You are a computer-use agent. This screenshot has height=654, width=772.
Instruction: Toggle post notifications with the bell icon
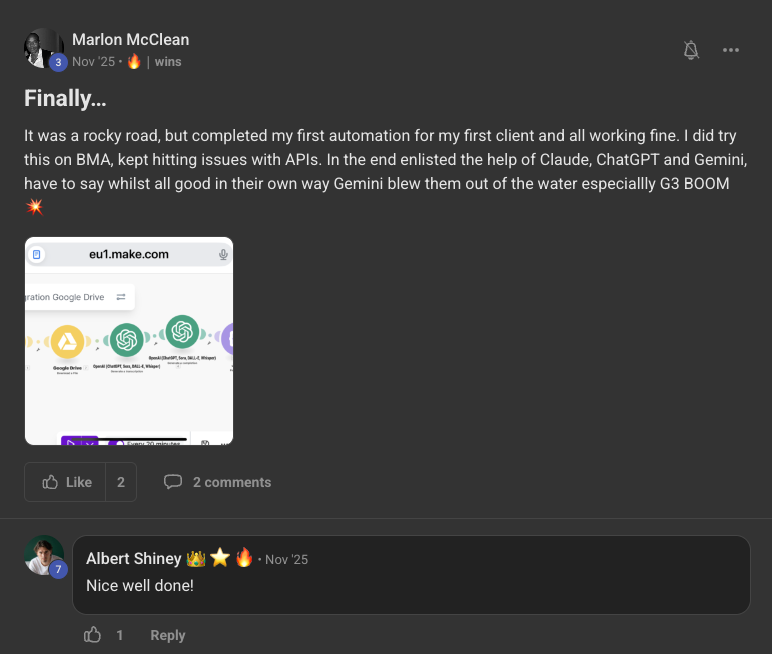[691, 50]
